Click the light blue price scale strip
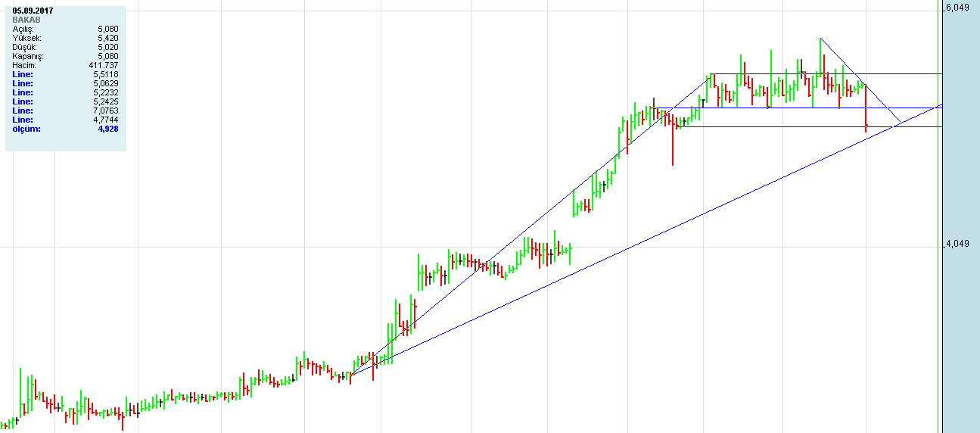 [x=961, y=216]
